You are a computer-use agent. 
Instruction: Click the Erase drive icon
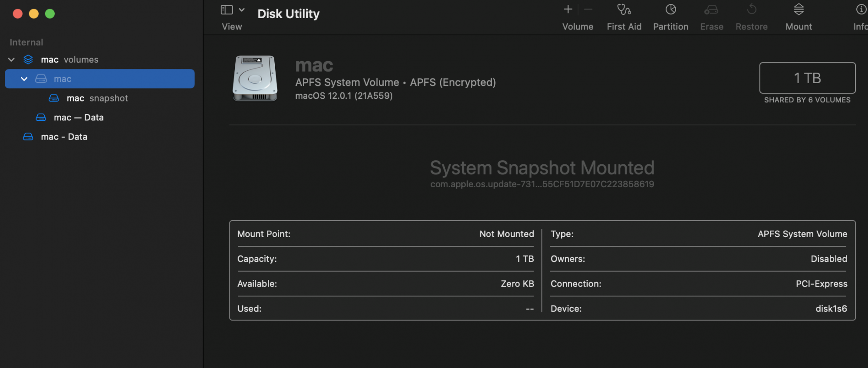(x=711, y=9)
